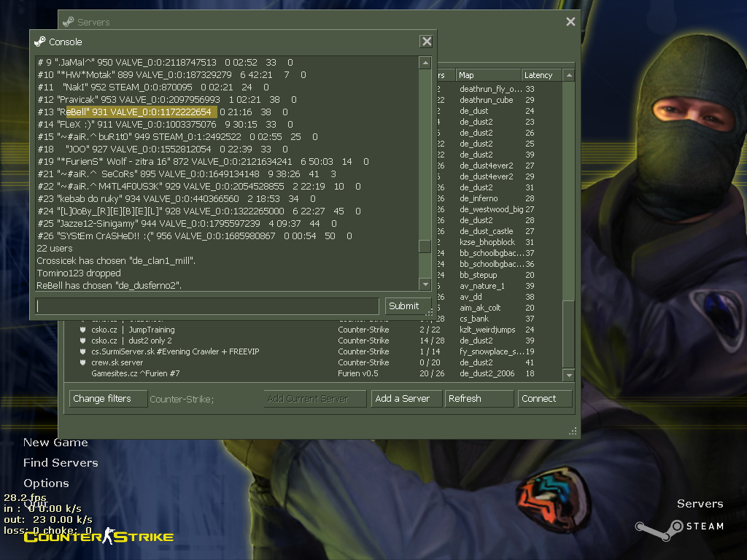Click Add a Server button
This screenshot has height=560, width=747.
click(x=406, y=399)
